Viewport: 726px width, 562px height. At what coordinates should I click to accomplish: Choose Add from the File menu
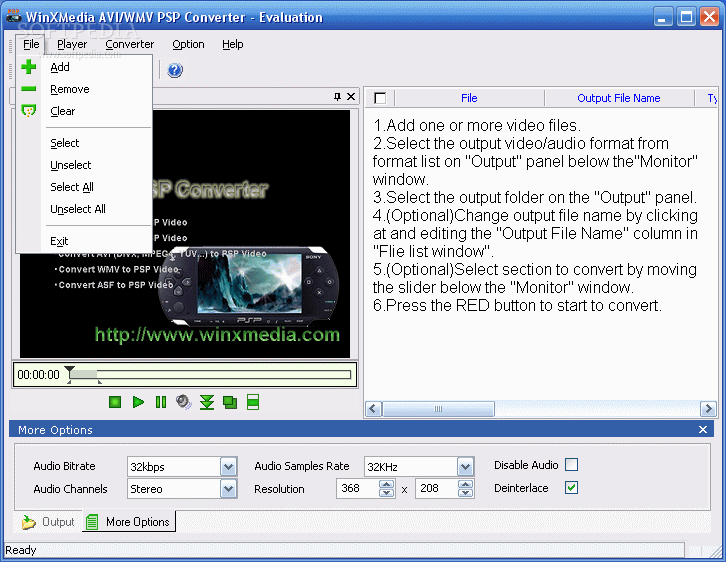(84, 67)
